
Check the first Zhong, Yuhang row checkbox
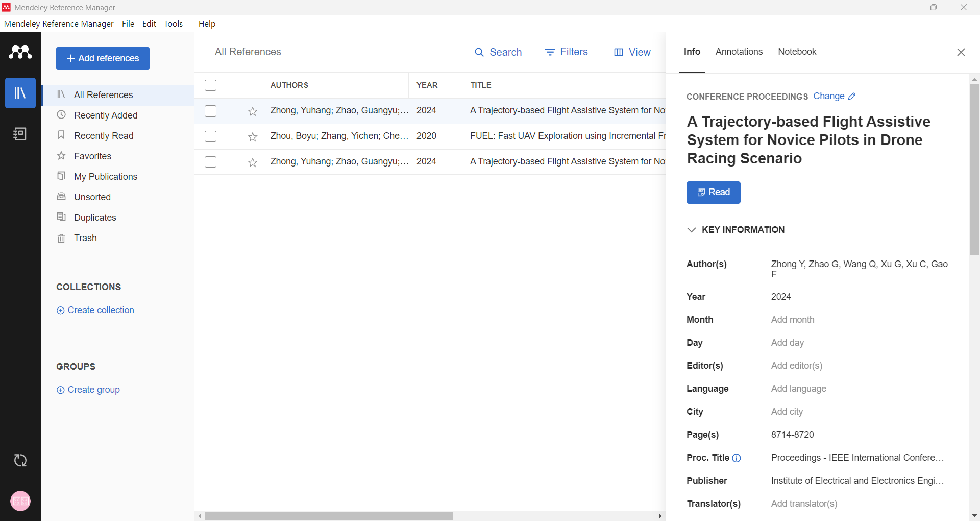pos(211,111)
